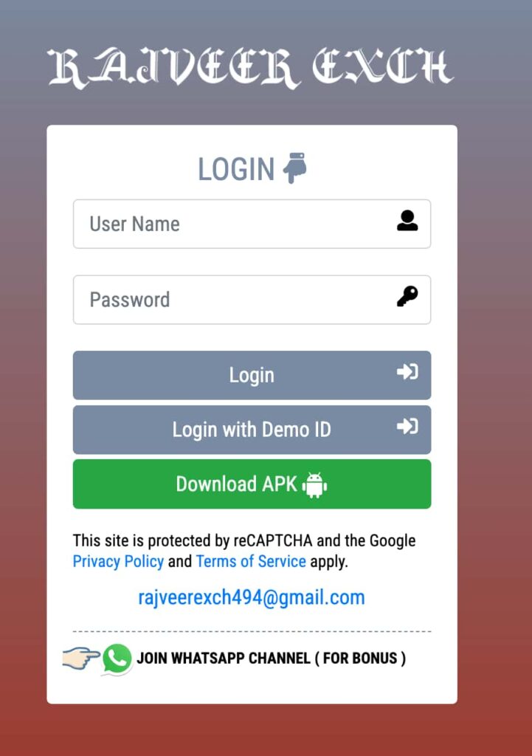This screenshot has width=532, height=756.
Task: Click the sign-in arrow icon on Login button
Action: [x=407, y=372]
